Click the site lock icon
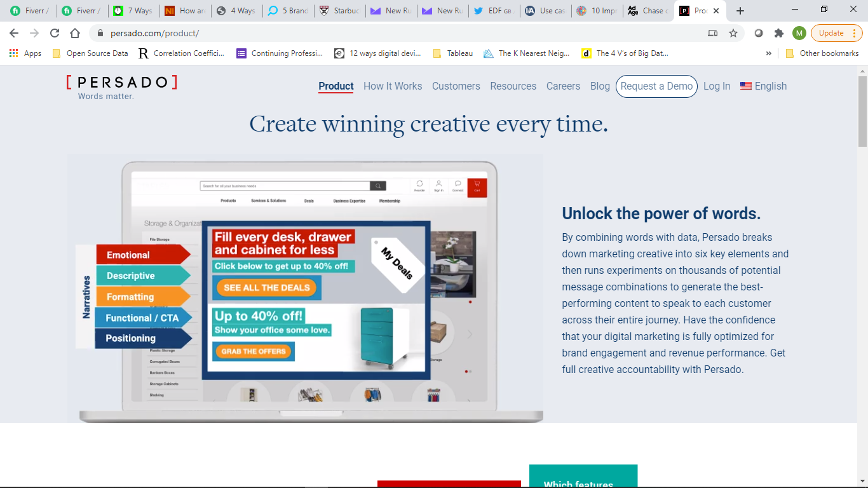The width and height of the screenshot is (868, 488). point(99,33)
